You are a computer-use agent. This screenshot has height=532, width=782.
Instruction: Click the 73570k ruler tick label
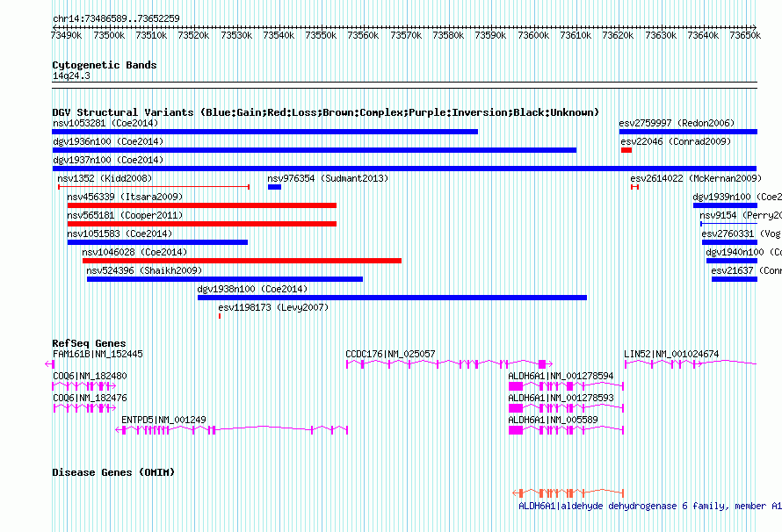pos(406,35)
